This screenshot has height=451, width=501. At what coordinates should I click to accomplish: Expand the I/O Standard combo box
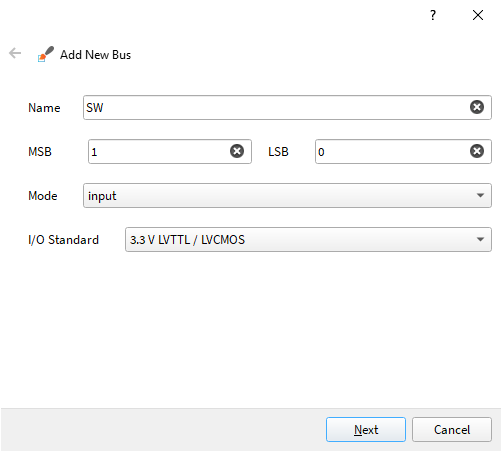tap(308, 239)
